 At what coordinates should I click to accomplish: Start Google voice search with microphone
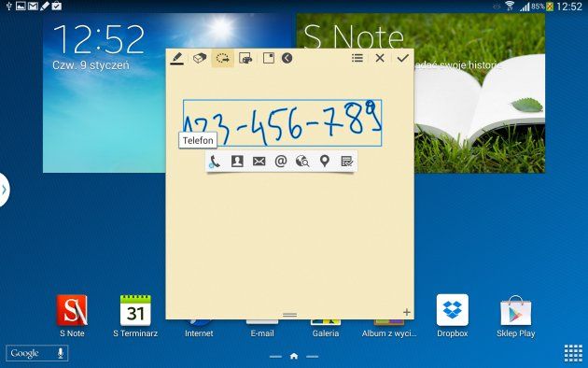click(60, 353)
